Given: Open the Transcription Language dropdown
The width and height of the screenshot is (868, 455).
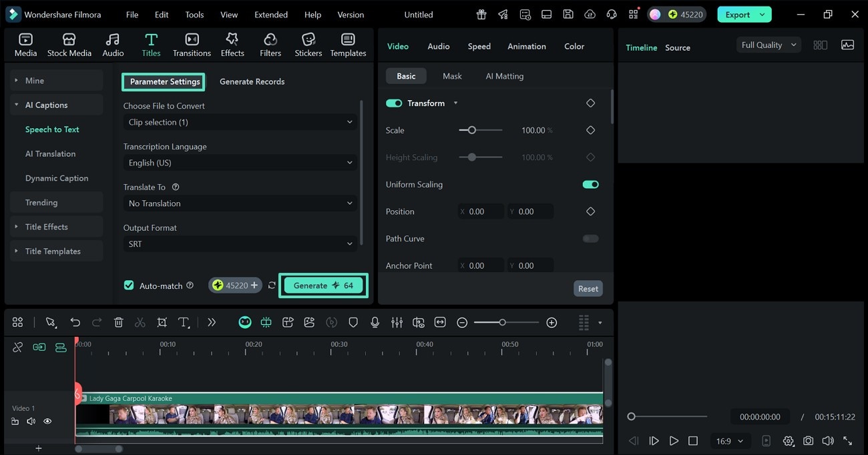Looking at the screenshot, I should 240,163.
